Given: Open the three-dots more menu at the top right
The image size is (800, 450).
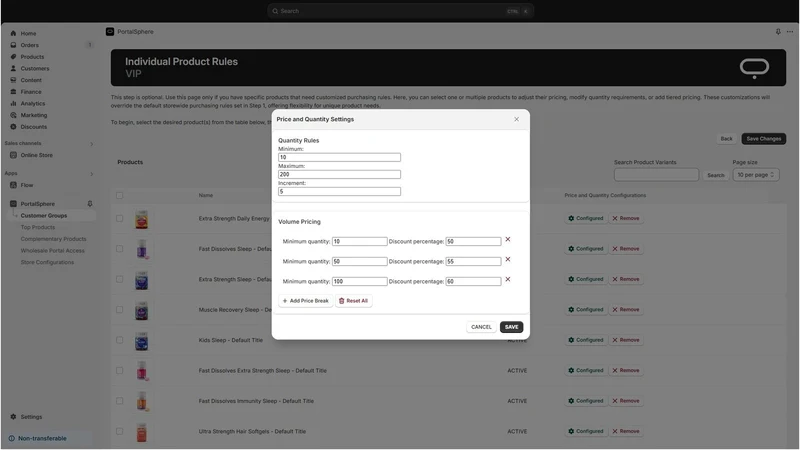Looking at the screenshot, I should click(x=790, y=32).
